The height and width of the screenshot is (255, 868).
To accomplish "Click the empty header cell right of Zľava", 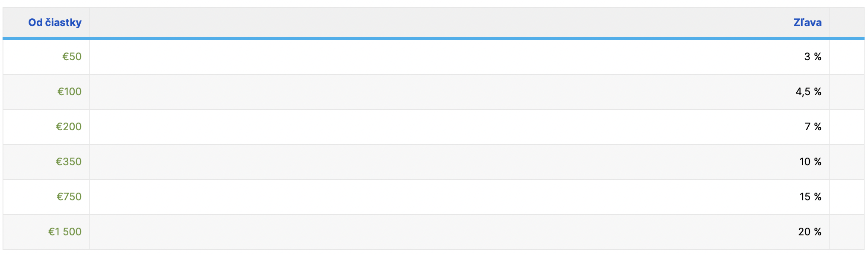I will click(x=847, y=22).
